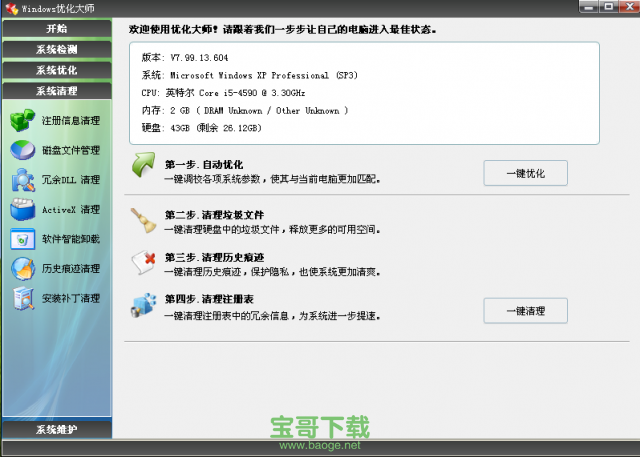Image resolution: width=640 pixels, height=457 pixels.
Task: Click the 磁盘文件管理 pie chart icon
Action: [23, 150]
